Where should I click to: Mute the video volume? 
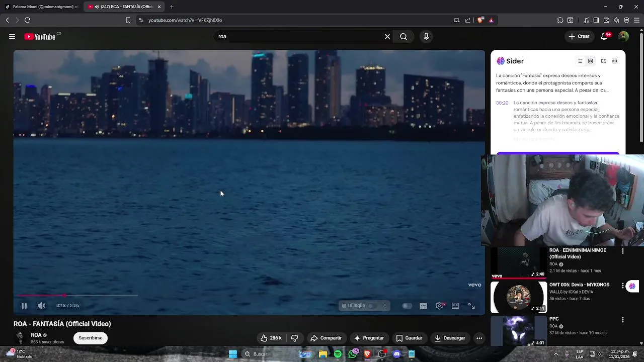click(x=42, y=306)
